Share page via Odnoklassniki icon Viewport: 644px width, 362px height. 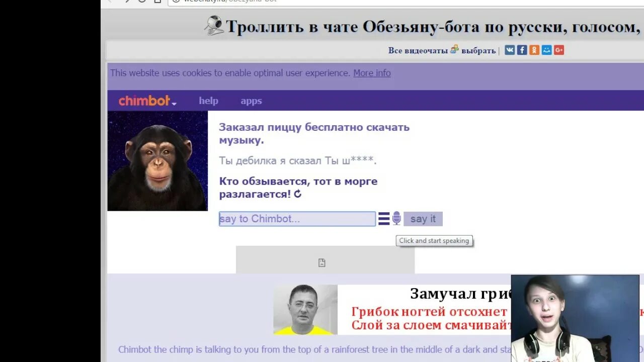(x=534, y=50)
